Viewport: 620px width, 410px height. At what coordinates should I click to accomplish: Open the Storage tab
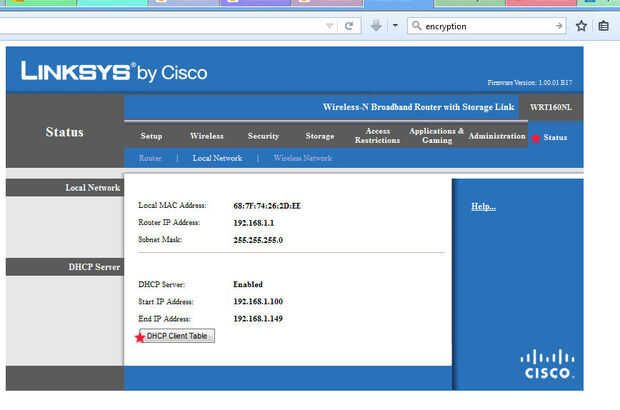coord(319,136)
